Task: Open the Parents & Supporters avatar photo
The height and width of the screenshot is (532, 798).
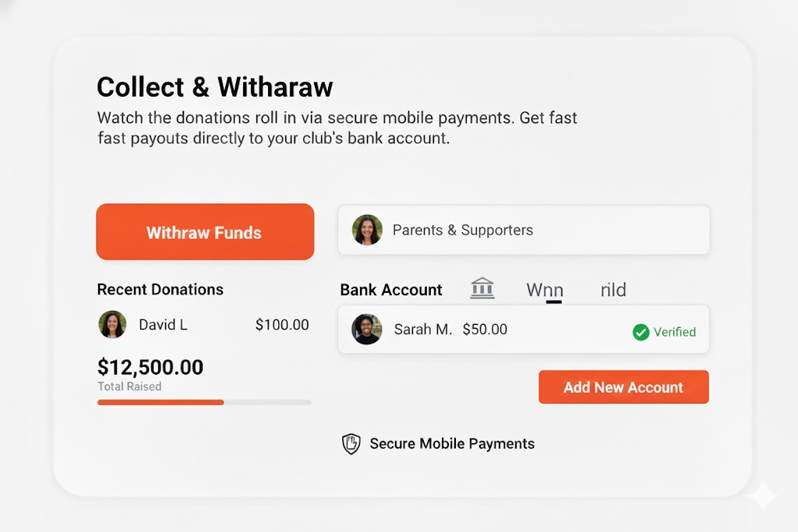Action: click(x=367, y=230)
